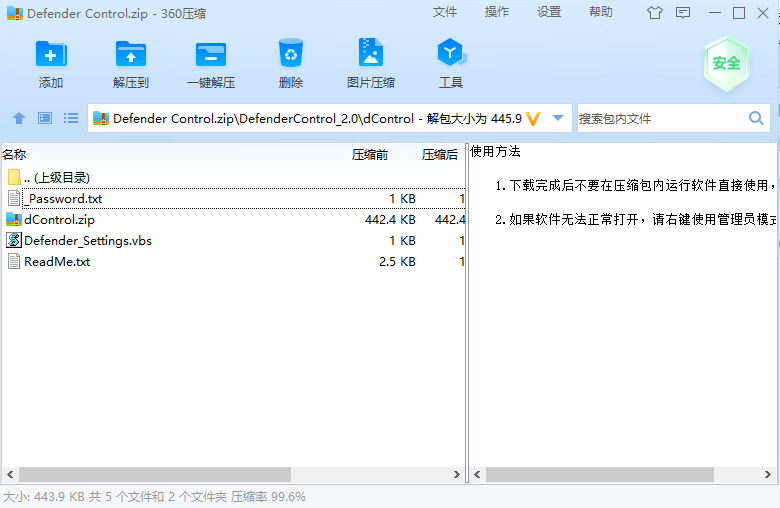Click the 解压到 (Extract to) icon

coord(131,54)
